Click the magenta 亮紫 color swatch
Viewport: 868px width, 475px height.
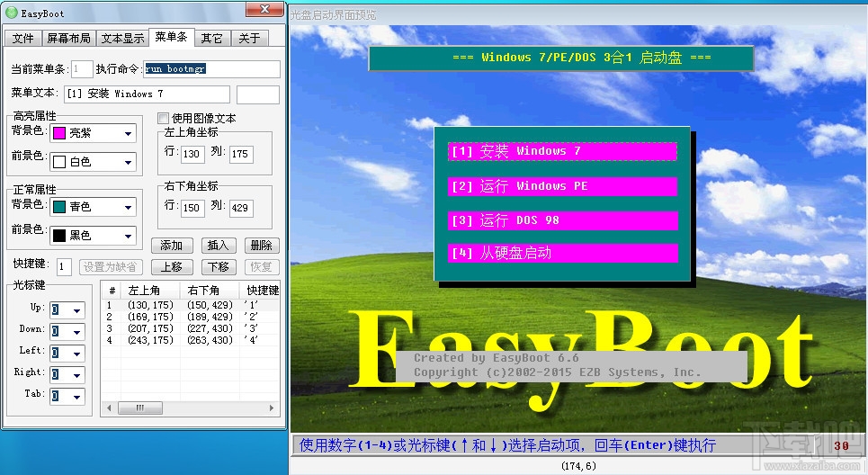pyautogui.click(x=59, y=133)
